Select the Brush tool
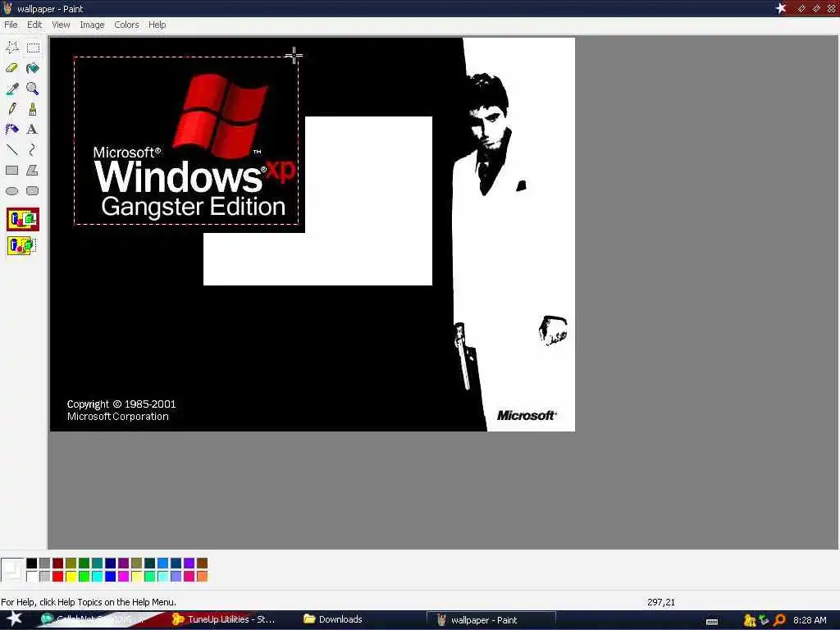 pyautogui.click(x=33, y=109)
